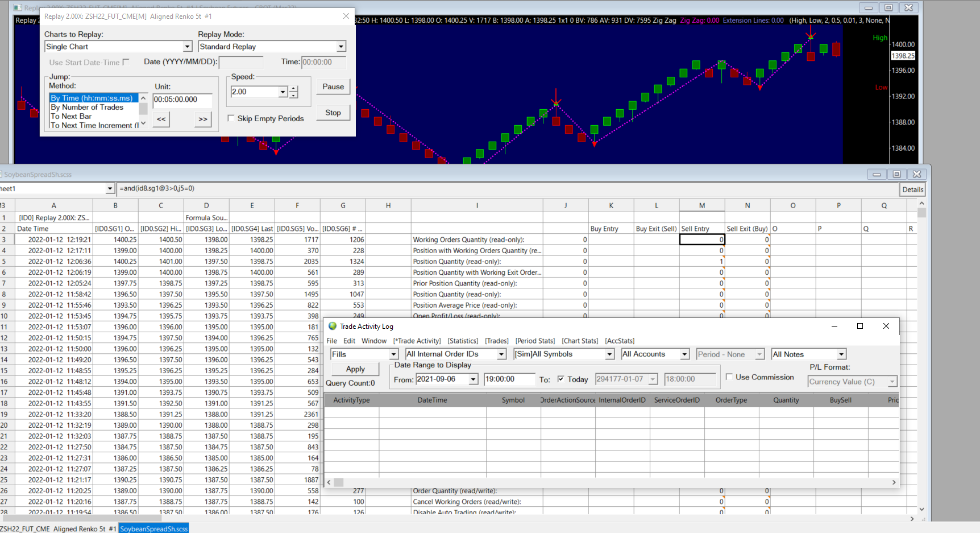This screenshot has width=980, height=533.
Task: Click the Trade Activity Log green globe icon
Action: [333, 326]
